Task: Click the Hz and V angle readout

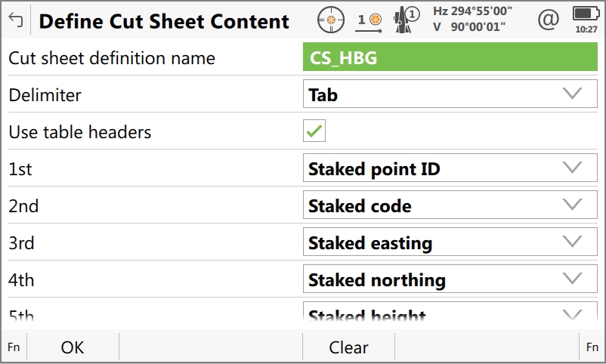Action: [x=472, y=20]
